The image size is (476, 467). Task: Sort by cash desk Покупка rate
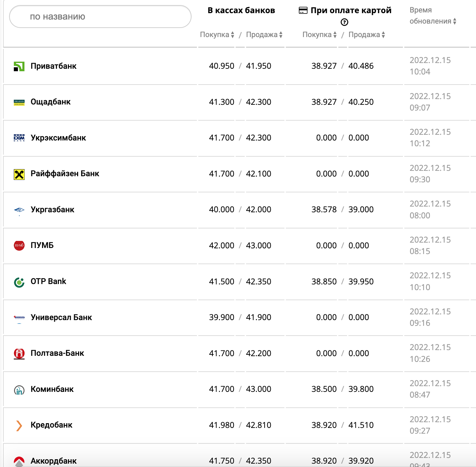tap(217, 35)
